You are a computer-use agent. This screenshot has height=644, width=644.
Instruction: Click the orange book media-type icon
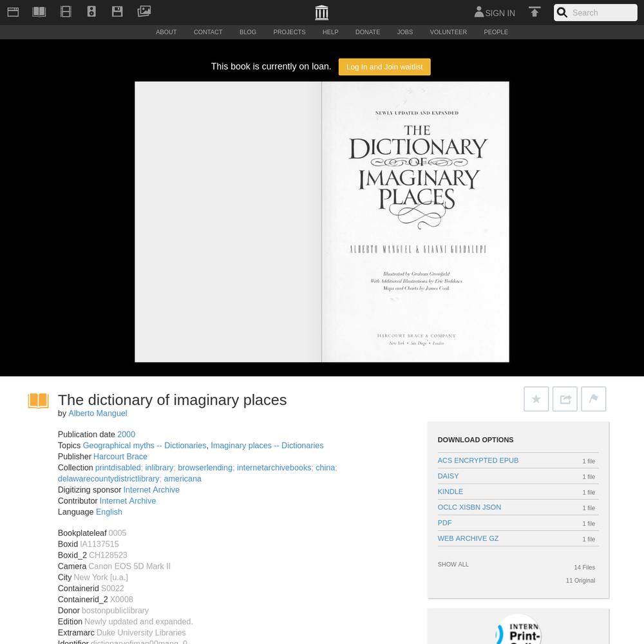click(38, 401)
